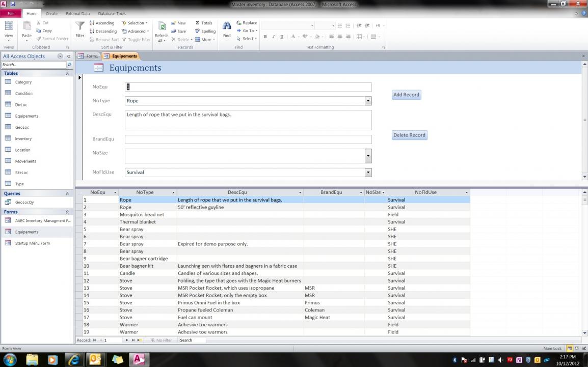Switch to the Create ribbon tab
Image resolution: width=588 pixels, height=367 pixels.
pos(51,14)
